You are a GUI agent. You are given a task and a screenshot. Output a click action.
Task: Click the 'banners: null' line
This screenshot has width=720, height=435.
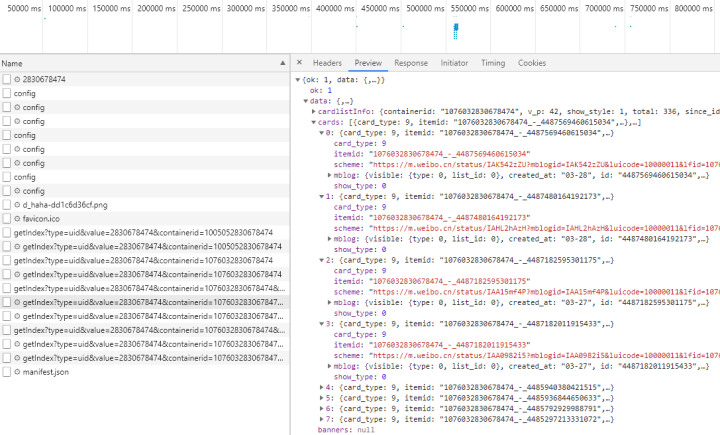click(346, 430)
